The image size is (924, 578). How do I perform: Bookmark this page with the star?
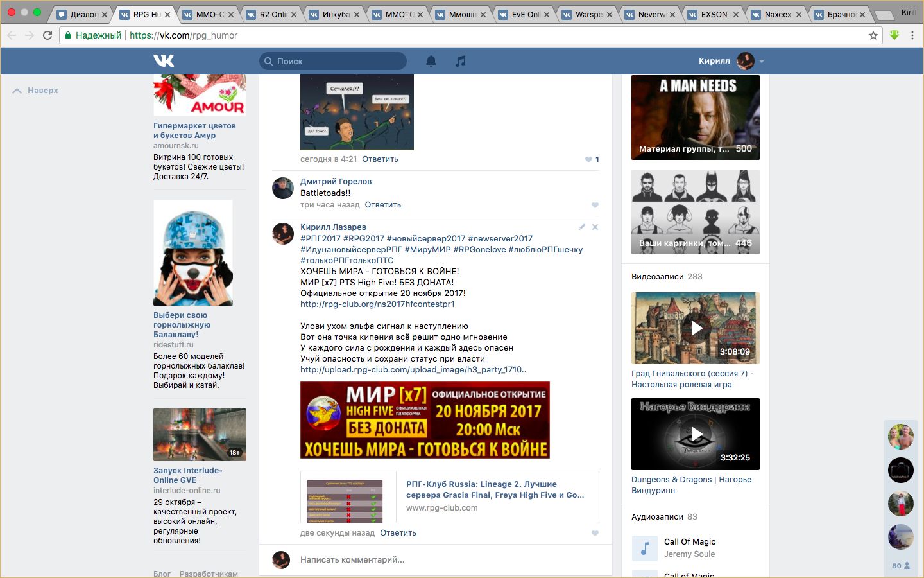pos(873,35)
